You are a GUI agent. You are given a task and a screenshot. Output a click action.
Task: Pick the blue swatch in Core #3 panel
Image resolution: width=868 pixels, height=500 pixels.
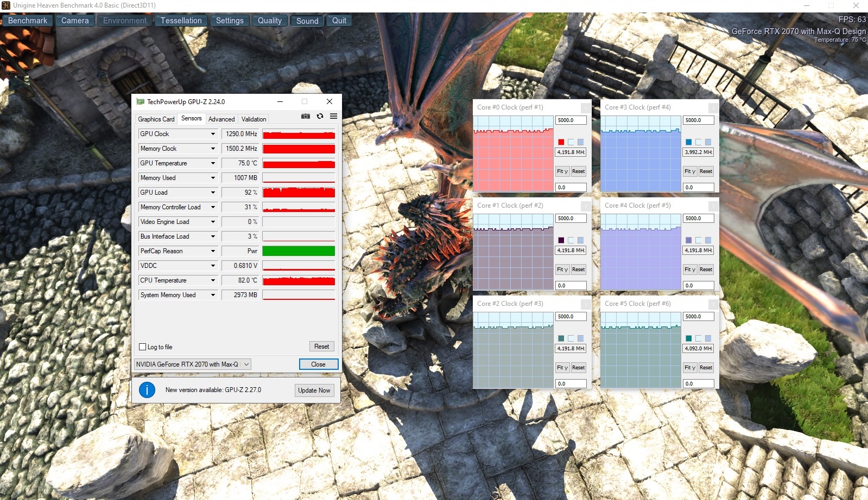pos(689,142)
